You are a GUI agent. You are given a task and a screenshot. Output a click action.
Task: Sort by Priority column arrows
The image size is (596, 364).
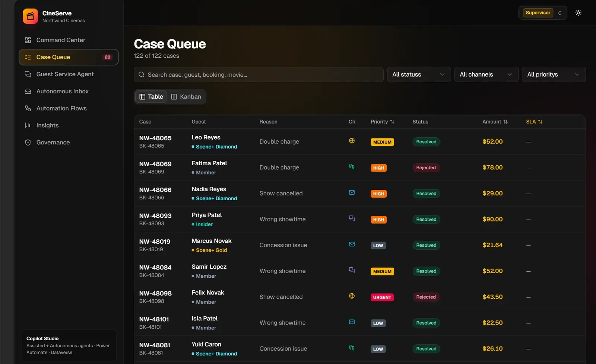[x=392, y=122]
